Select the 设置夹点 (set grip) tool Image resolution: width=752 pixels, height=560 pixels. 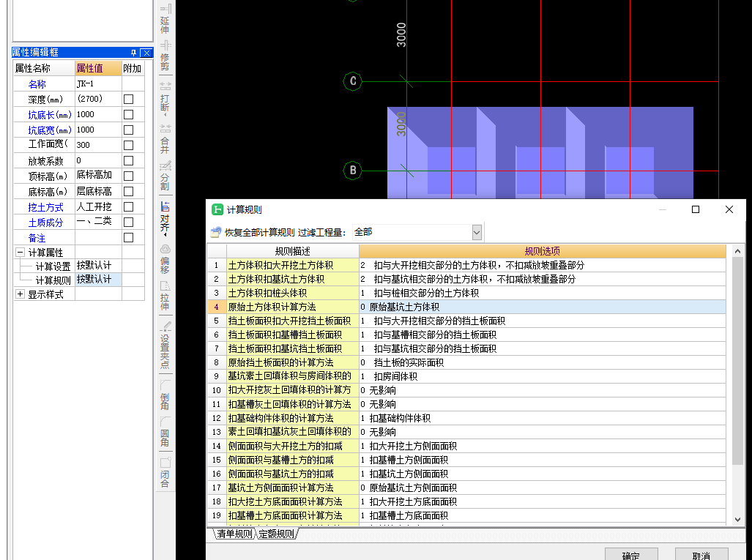[x=165, y=346]
